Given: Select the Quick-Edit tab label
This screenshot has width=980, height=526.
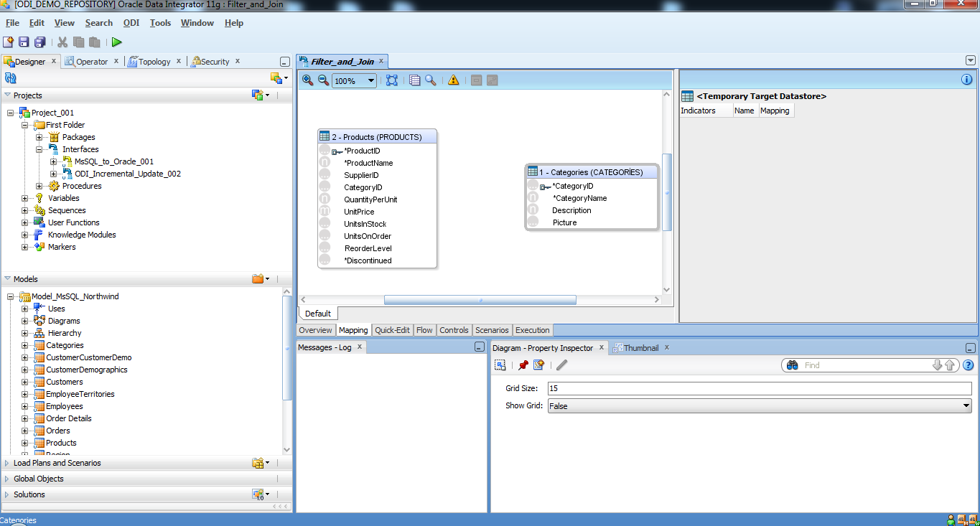Looking at the screenshot, I should (x=392, y=330).
